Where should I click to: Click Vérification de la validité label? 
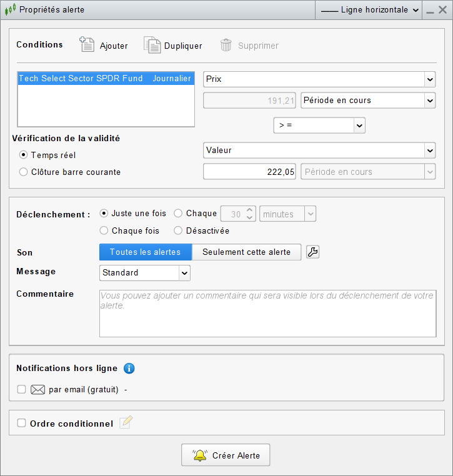[66, 139]
